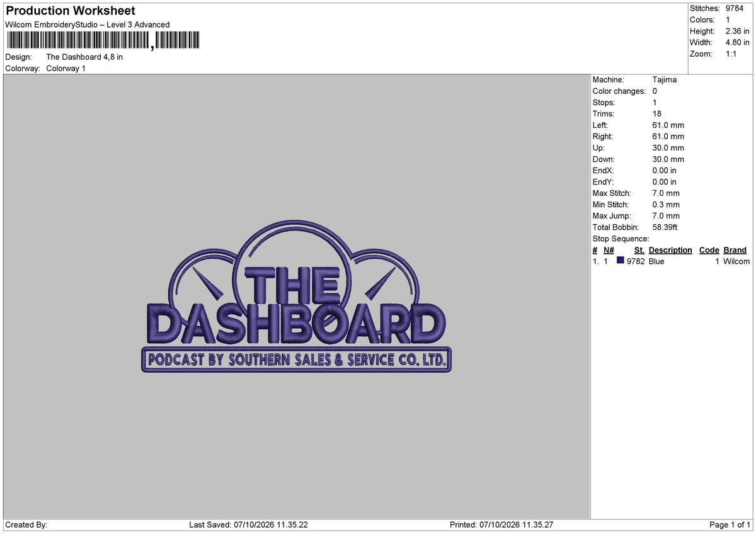
Task: Click the embroidery design preview image
Action: pyautogui.click(x=296, y=297)
